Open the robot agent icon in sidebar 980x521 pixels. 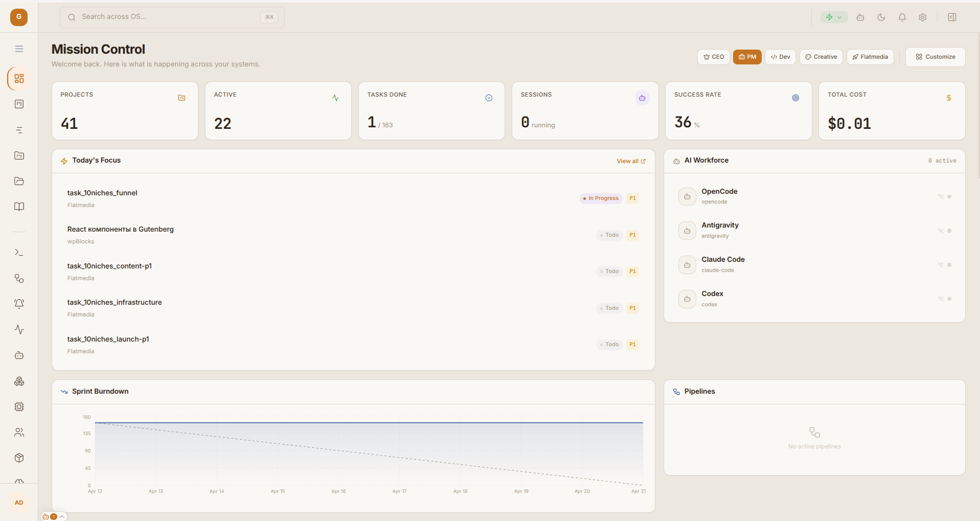(19, 355)
